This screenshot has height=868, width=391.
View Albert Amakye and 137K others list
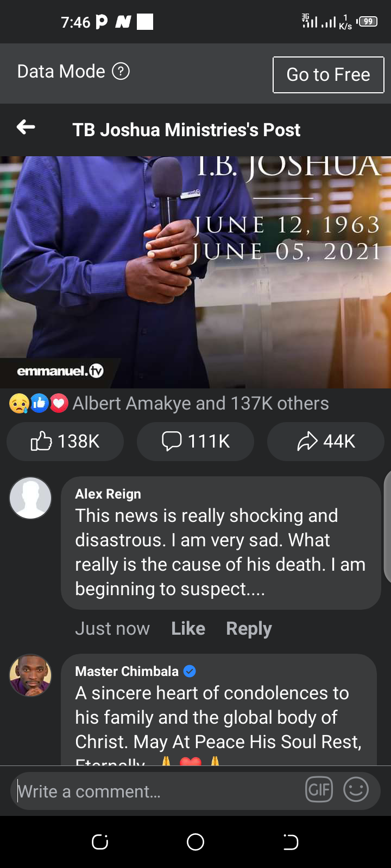point(200,403)
